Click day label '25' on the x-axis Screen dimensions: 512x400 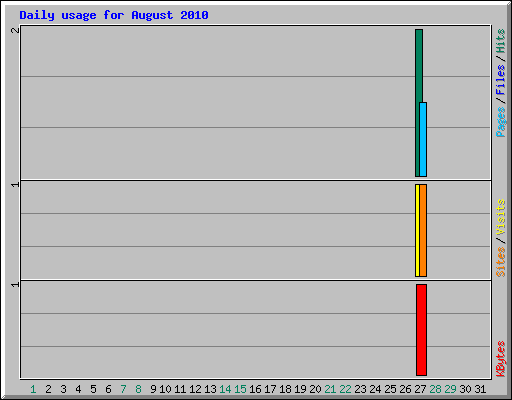pyautogui.click(x=390, y=389)
